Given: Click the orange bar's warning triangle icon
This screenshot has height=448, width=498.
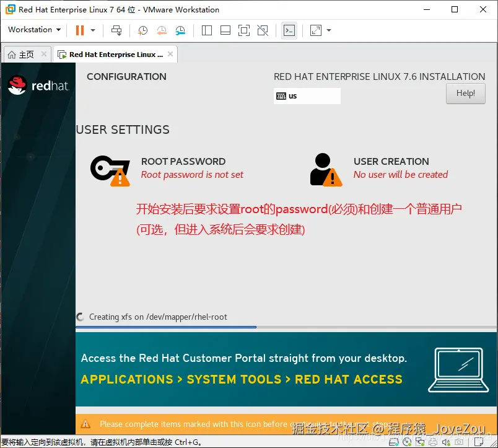Looking at the screenshot, I should coord(85,424).
